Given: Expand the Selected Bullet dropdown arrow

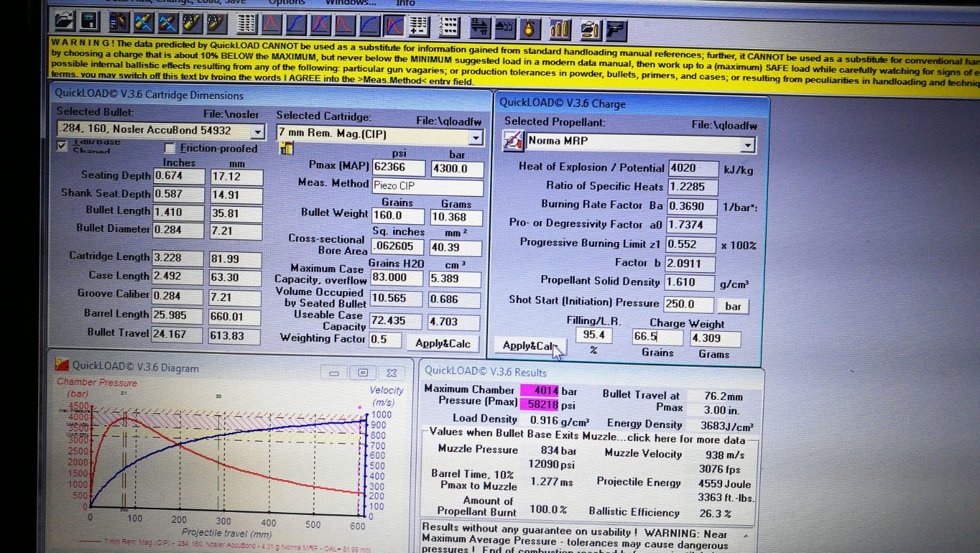Looking at the screenshot, I should pos(258,131).
